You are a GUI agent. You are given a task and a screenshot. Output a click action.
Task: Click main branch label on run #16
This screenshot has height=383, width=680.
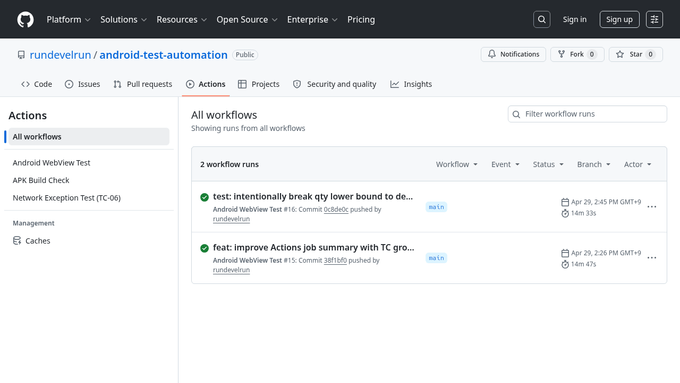[436, 207]
